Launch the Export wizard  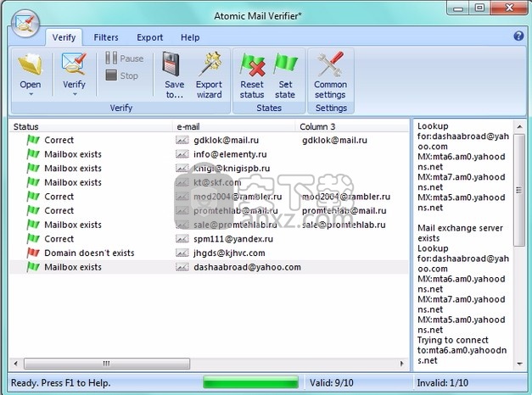click(209, 75)
